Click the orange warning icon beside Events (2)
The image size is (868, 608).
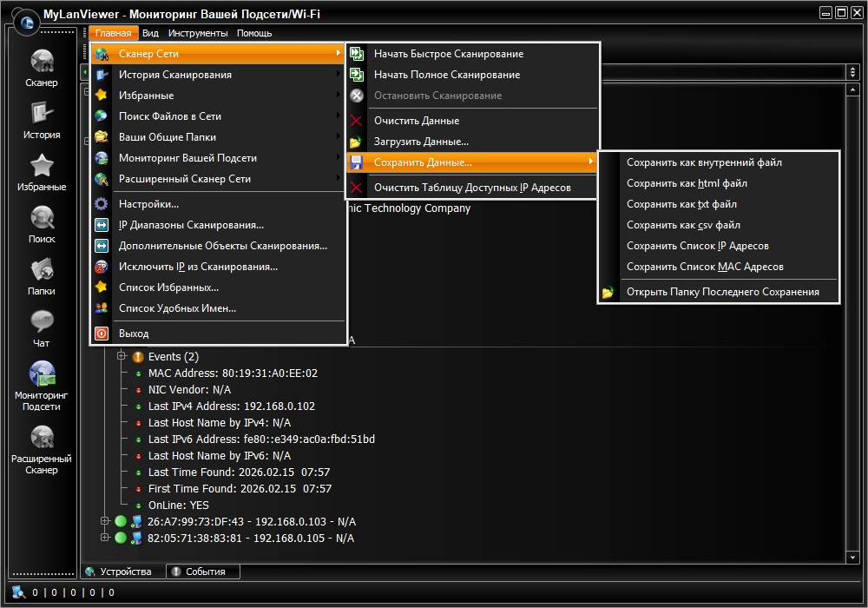138,357
